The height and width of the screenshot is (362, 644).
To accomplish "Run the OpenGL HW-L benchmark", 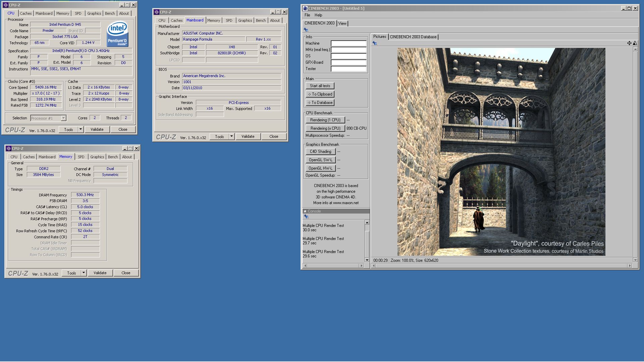I will tap(320, 168).
